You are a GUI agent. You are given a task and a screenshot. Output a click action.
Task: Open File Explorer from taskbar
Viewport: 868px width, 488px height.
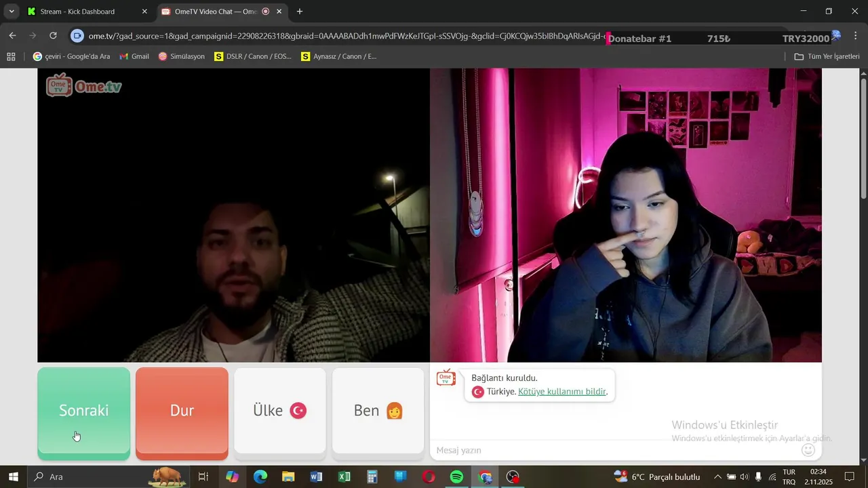tap(288, 476)
